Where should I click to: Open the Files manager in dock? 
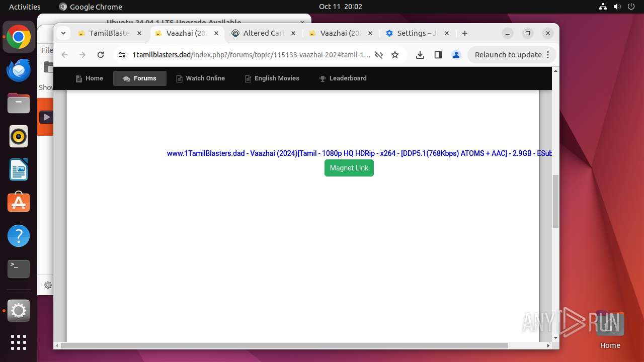(19, 104)
